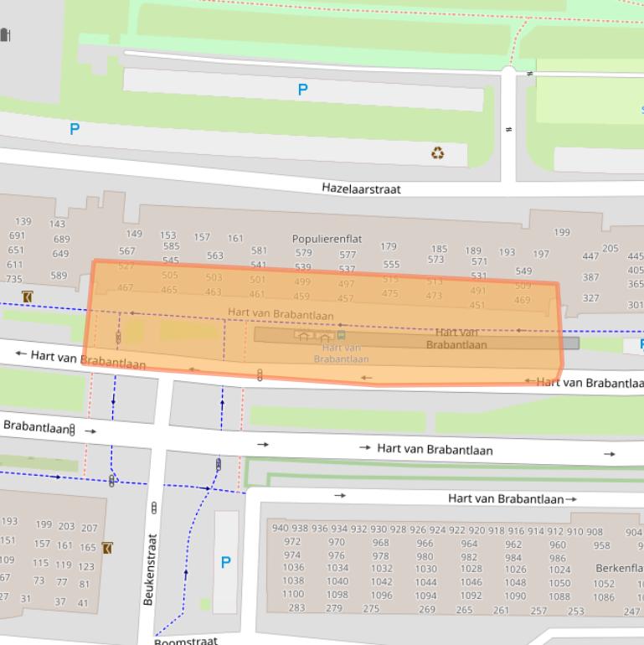Click the Populierenflat building label
Screen dimensions: 644x645
click(x=327, y=239)
